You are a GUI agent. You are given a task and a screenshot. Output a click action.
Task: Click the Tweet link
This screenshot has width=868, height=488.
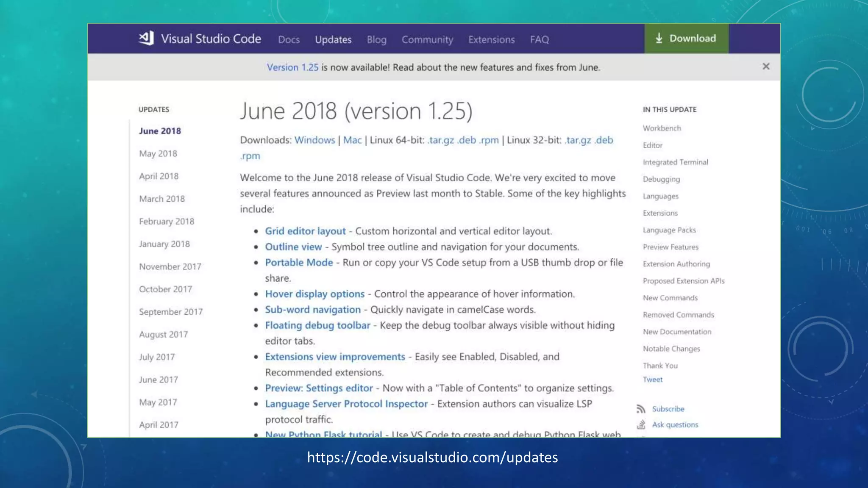652,380
